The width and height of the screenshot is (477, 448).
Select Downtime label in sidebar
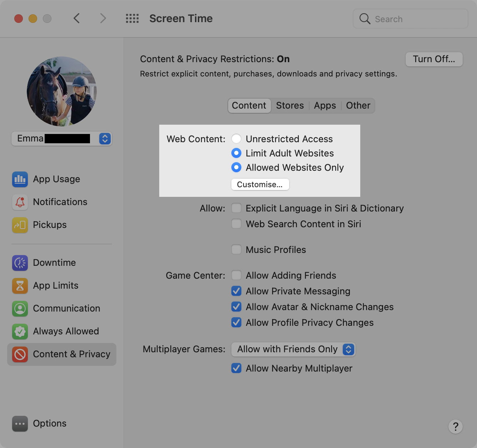tap(54, 263)
